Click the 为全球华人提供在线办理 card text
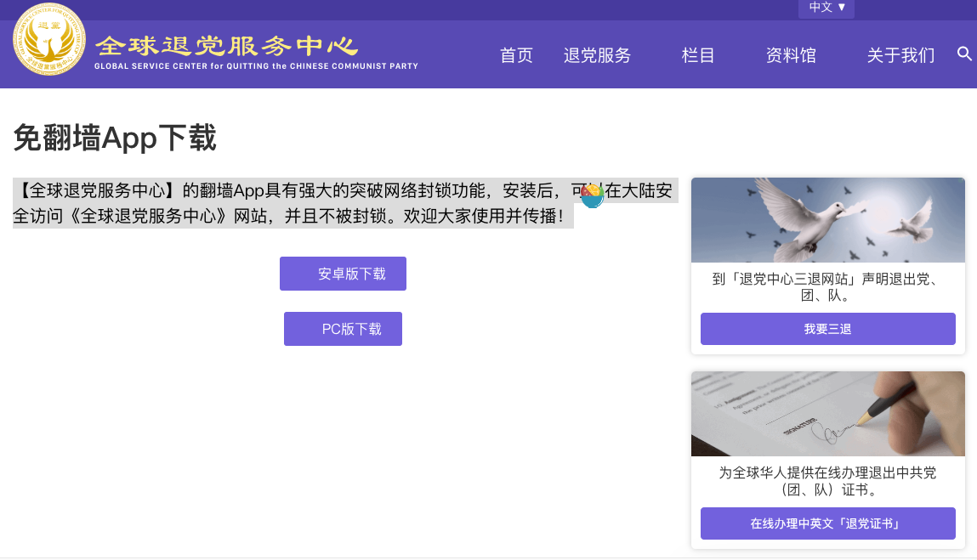Image resolution: width=977 pixels, height=560 pixels. coord(827,481)
